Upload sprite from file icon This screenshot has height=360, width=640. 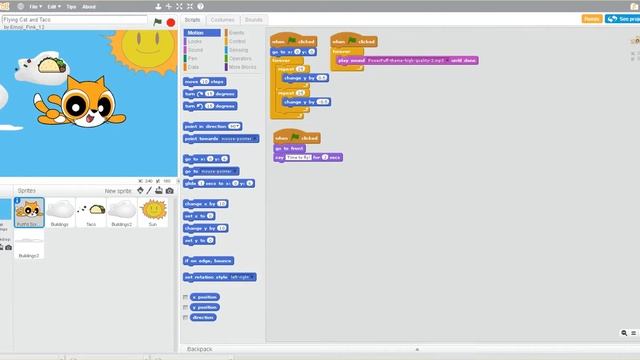pyautogui.click(x=159, y=191)
